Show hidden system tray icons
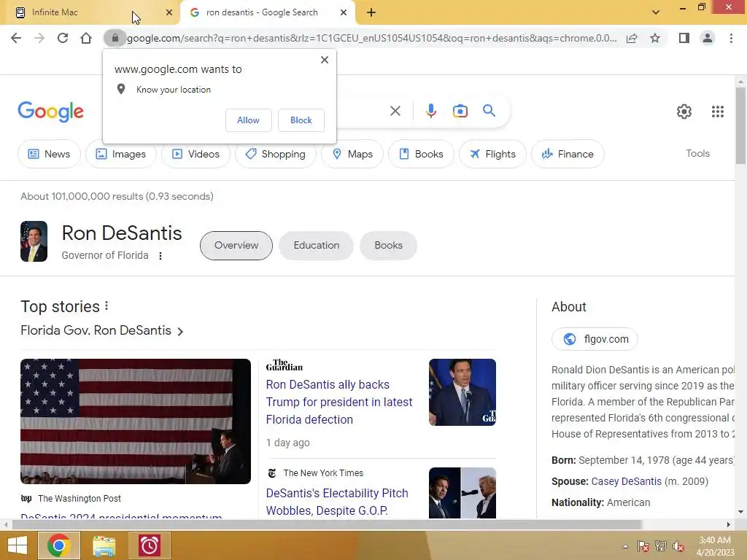 pos(625,546)
